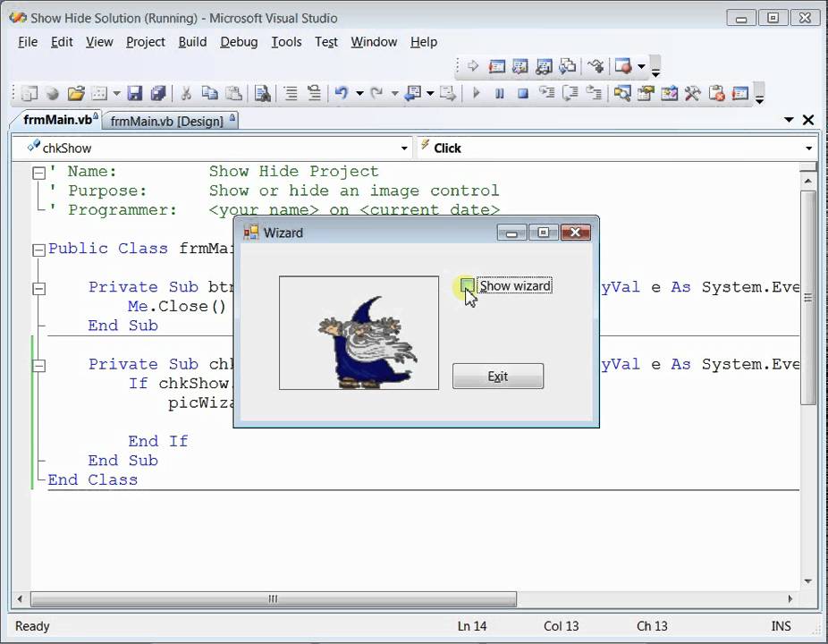Image resolution: width=828 pixels, height=644 pixels.
Task: Open the Window menu
Action: click(x=374, y=42)
